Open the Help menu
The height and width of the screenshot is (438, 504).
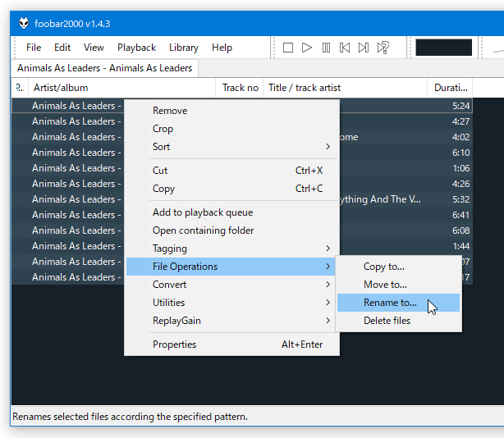pos(222,48)
